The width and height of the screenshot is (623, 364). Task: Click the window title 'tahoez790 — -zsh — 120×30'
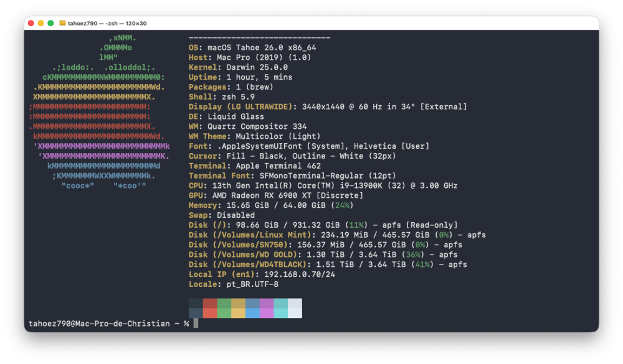[x=107, y=24]
